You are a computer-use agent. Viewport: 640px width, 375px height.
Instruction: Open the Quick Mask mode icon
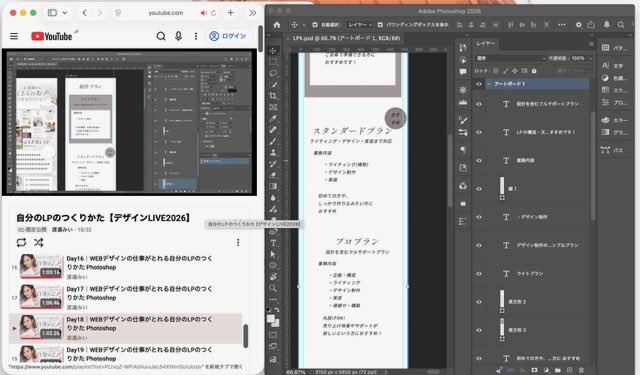pyautogui.click(x=273, y=335)
